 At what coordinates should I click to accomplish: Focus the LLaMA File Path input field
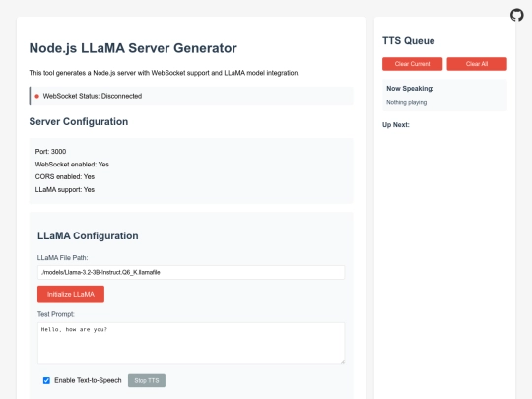click(x=191, y=273)
